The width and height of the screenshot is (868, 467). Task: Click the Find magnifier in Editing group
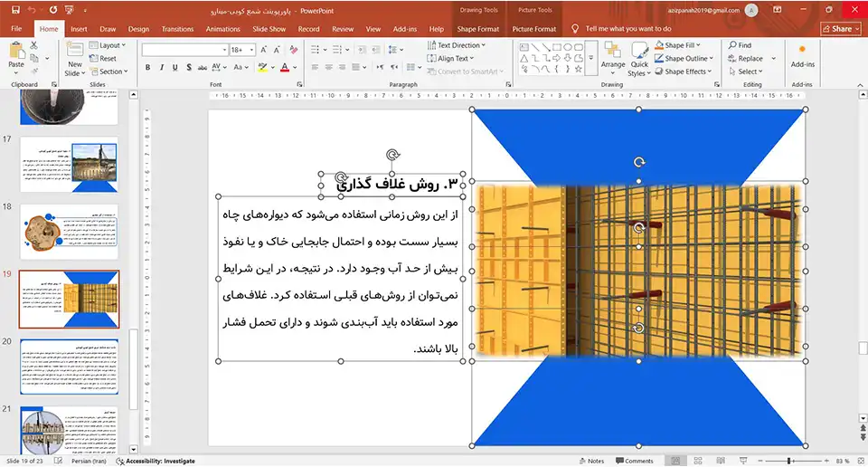[741, 45]
